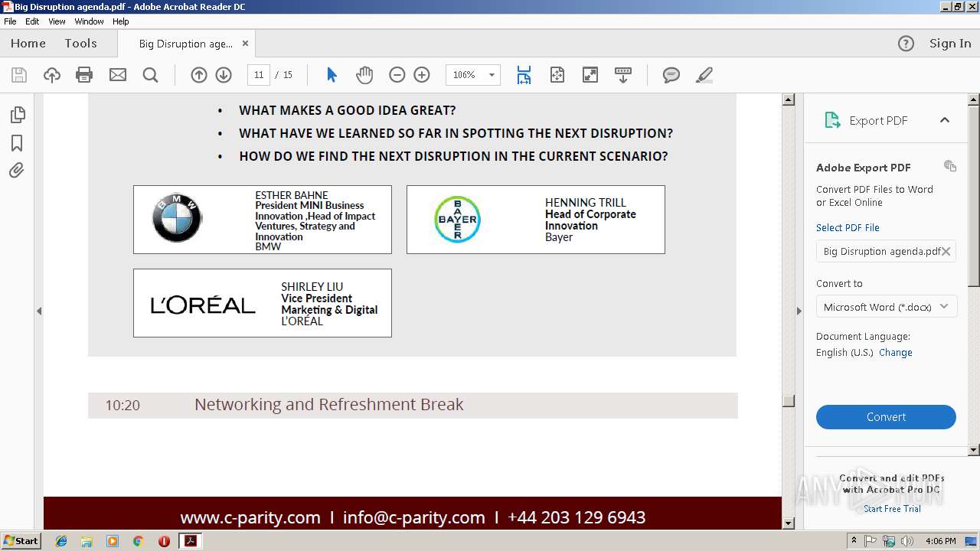
Task: Remove selected file with X icon
Action: point(946,251)
